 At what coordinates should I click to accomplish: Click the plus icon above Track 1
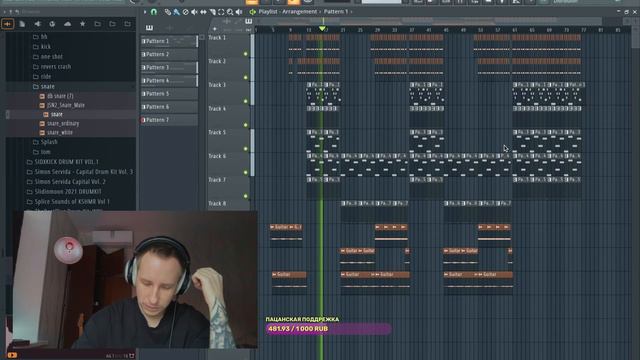tap(215, 29)
